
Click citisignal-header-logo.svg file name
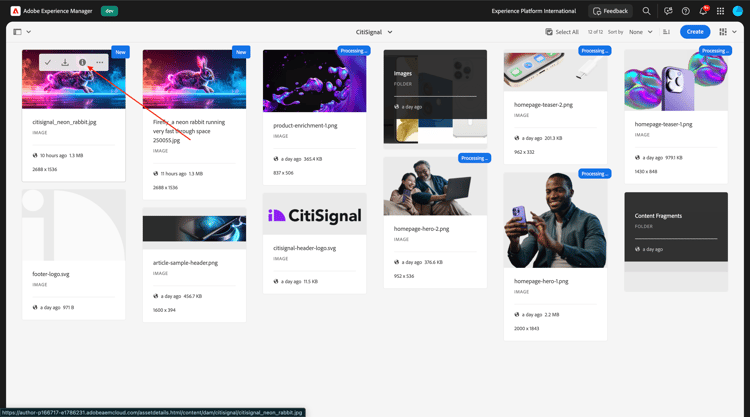click(x=305, y=248)
